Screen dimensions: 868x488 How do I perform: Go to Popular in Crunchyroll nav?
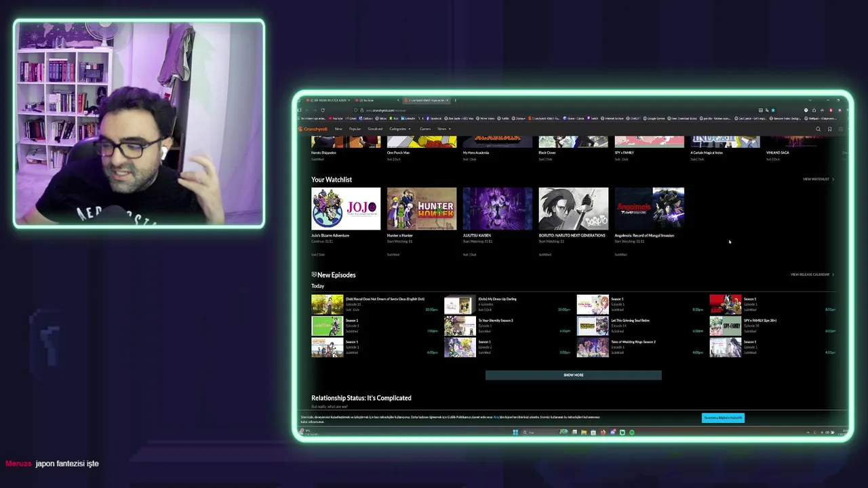[x=355, y=129]
